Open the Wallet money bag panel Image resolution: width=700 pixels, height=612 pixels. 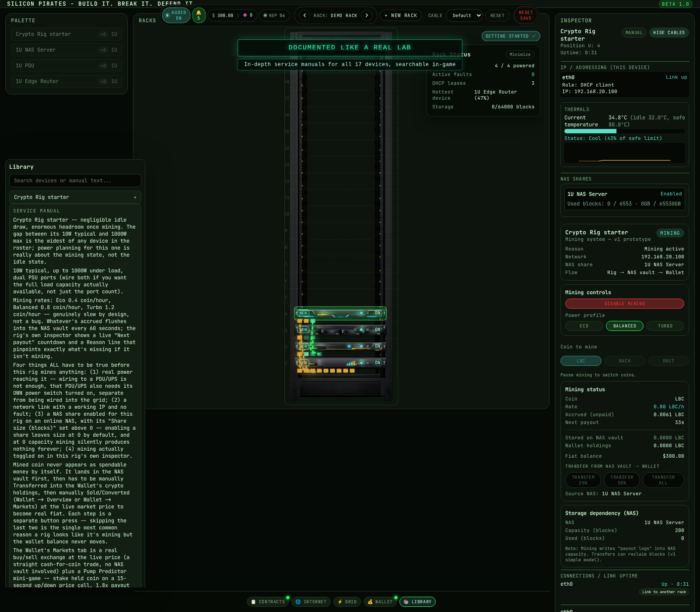380,602
